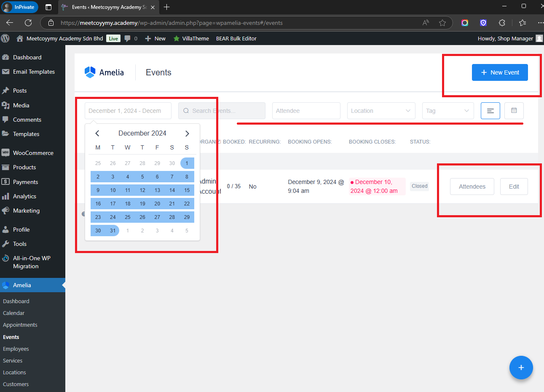Viewport: 544px width, 392px height.
Task: Open the WordPress logo menu
Action: tap(5, 38)
